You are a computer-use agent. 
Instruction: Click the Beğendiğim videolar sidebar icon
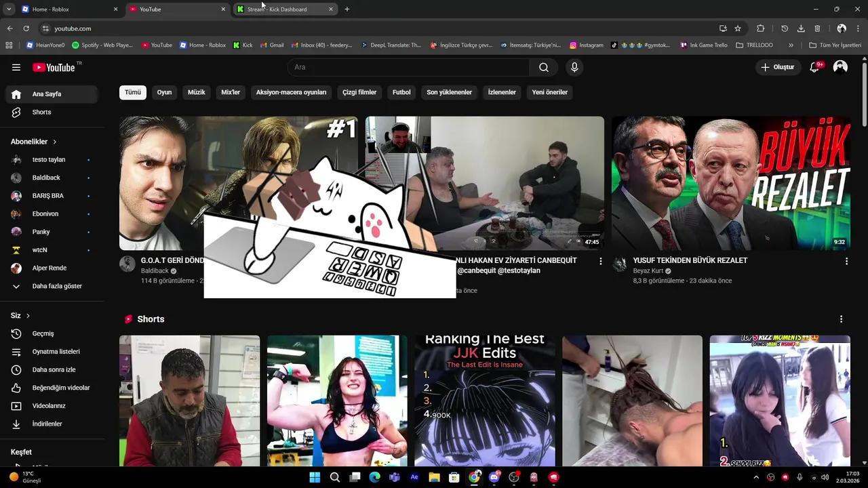pyautogui.click(x=16, y=388)
